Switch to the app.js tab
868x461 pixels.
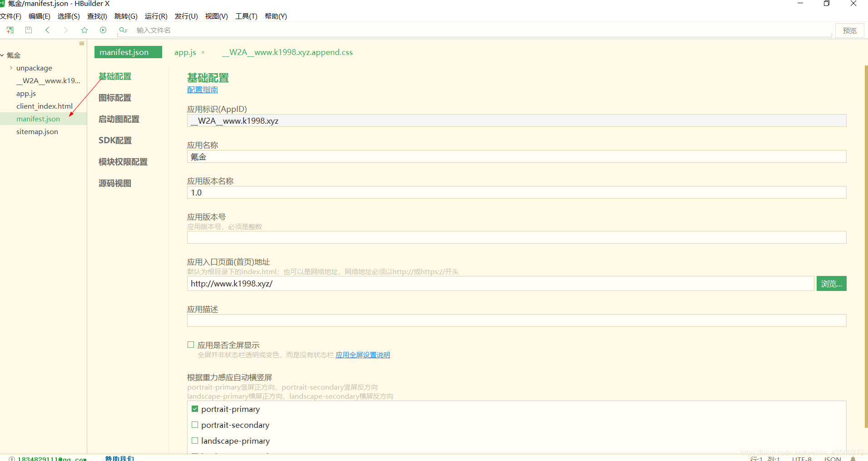(x=185, y=52)
